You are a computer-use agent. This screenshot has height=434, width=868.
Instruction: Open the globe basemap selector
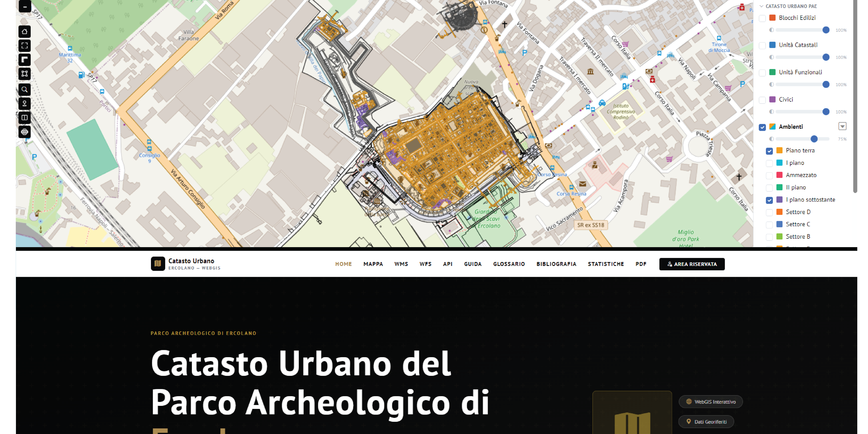pos(25,132)
